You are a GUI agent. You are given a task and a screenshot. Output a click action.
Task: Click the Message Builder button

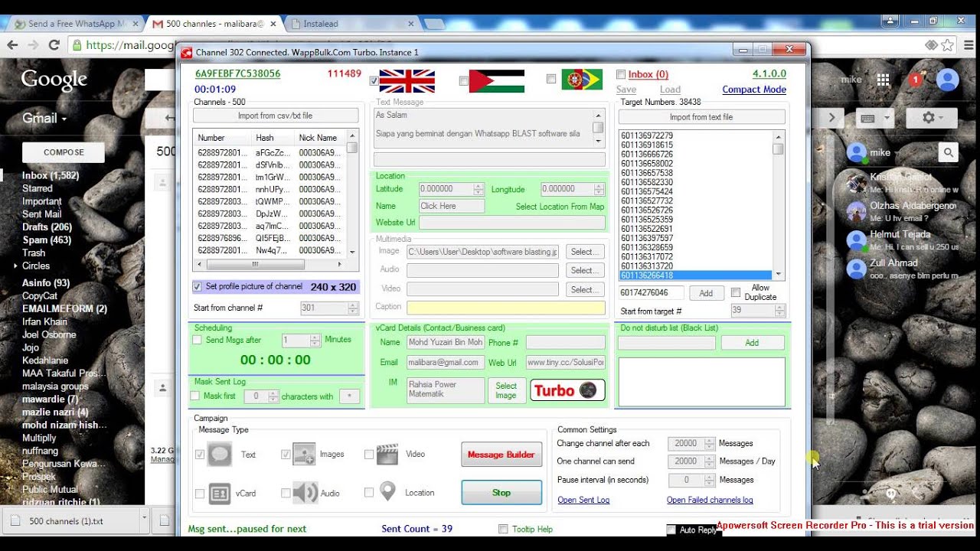501,455
